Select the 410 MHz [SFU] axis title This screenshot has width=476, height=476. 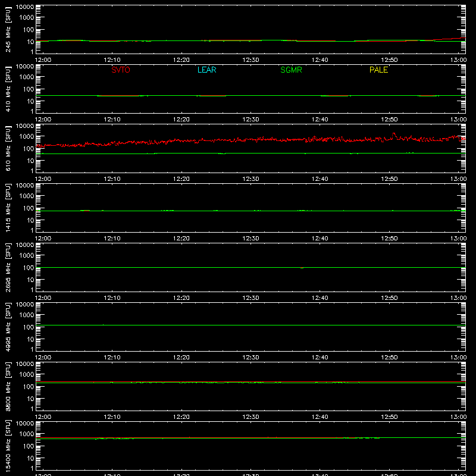[8, 89]
